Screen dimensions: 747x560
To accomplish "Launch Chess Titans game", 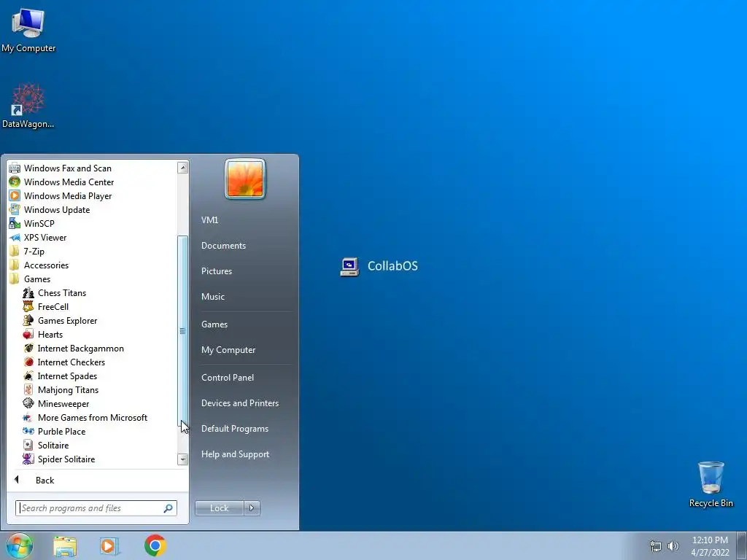I will (62, 293).
